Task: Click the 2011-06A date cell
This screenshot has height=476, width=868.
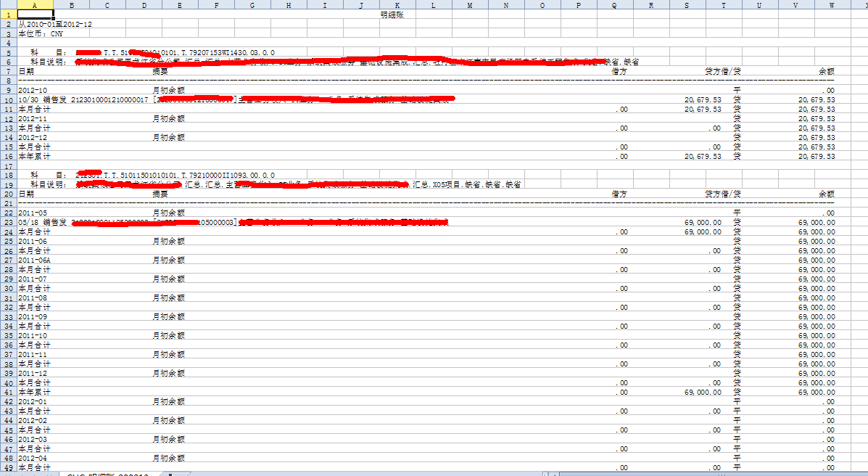Action: point(34,260)
